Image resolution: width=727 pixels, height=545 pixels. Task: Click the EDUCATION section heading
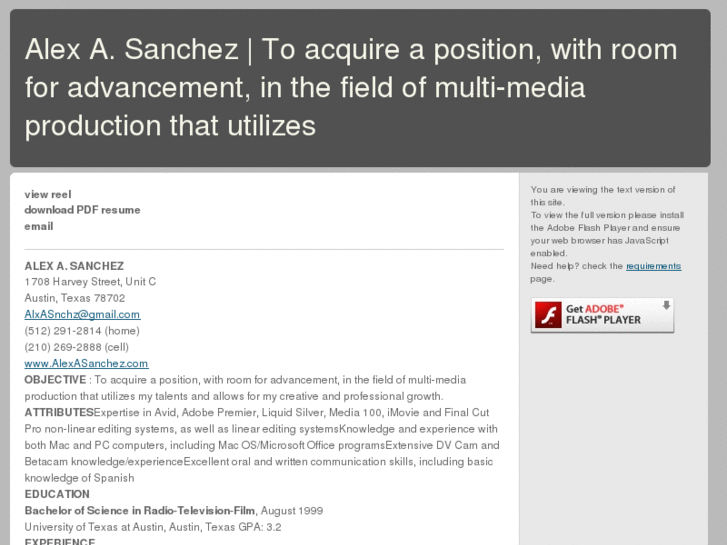57,494
